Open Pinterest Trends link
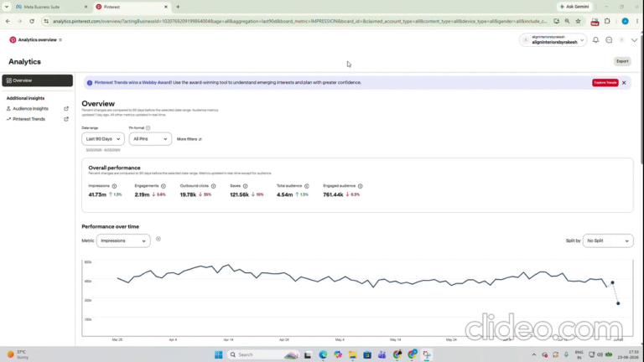 tap(29, 119)
